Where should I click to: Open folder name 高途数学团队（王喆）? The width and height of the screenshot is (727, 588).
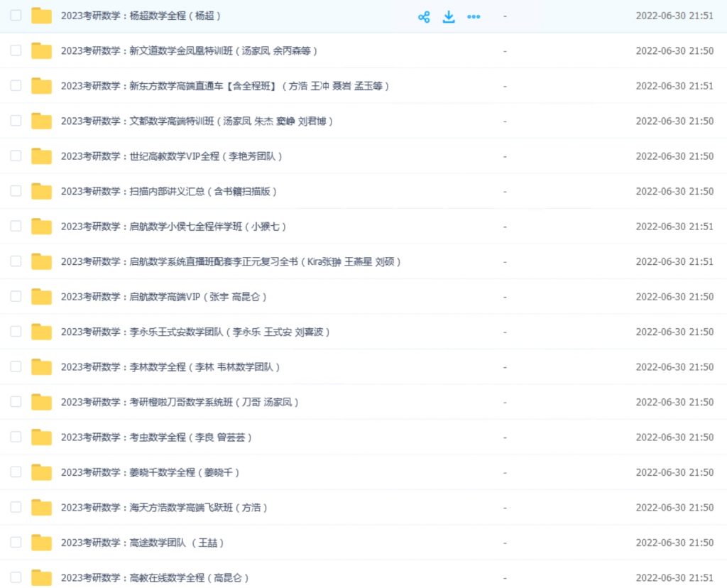coord(142,543)
